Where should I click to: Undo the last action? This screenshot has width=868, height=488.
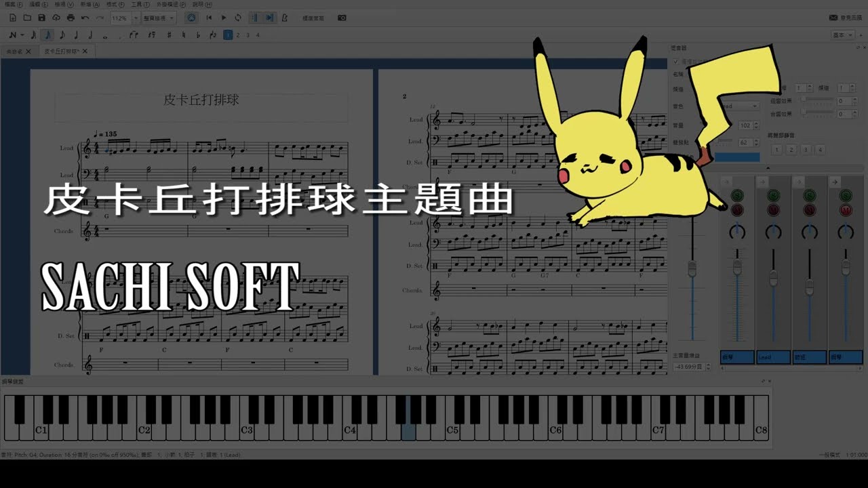(x=85, y=18)
